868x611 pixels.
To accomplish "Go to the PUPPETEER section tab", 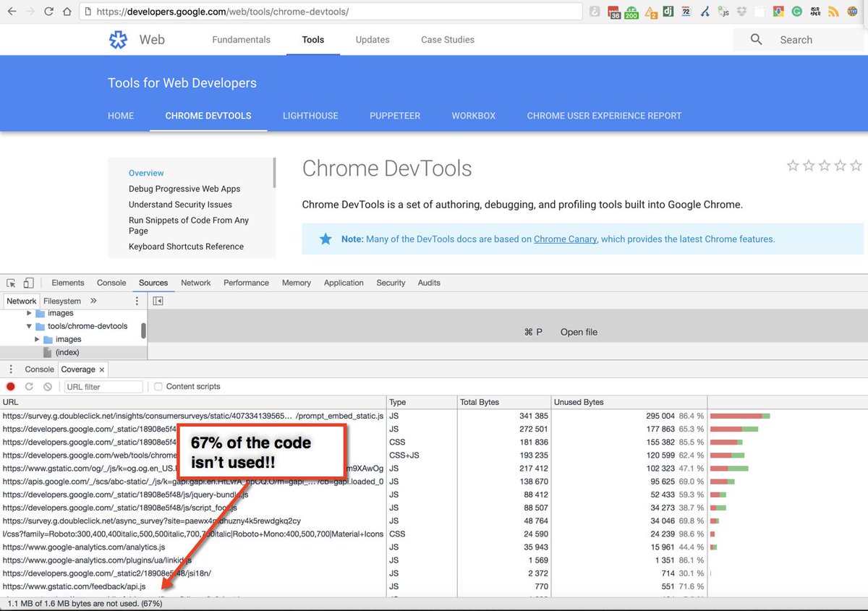I will pos(395,116).
